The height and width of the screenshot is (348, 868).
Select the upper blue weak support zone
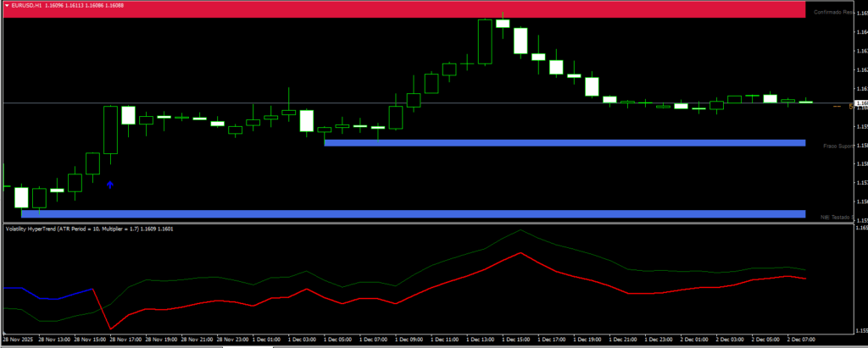coord(564,143)
